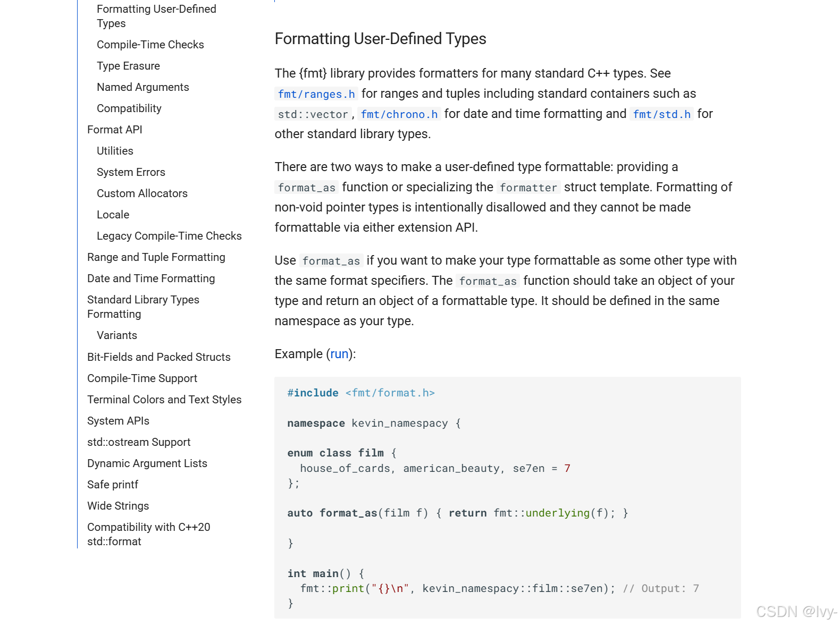The width and height of the screenshot is (840, 626).
Task: Click the #include fmt/format.h code line
Action: (361, 393)
